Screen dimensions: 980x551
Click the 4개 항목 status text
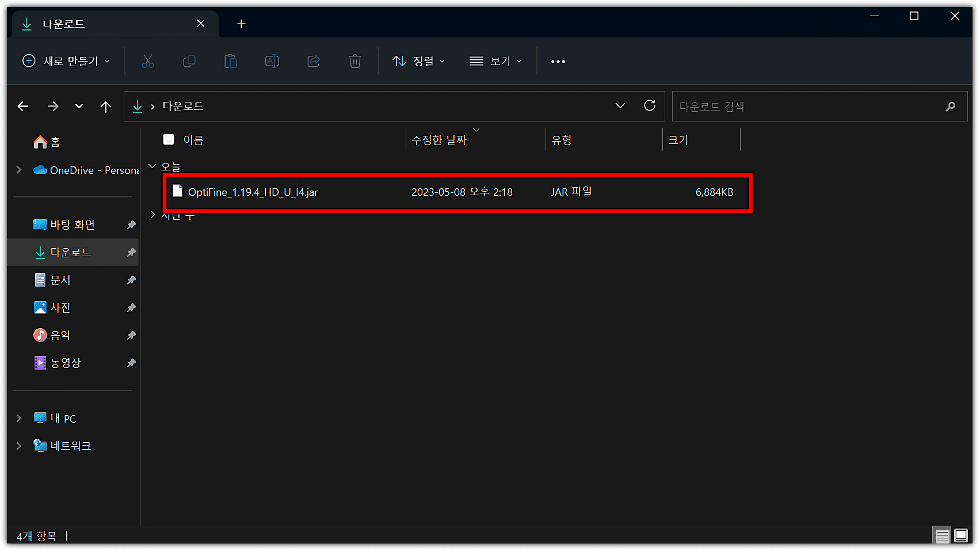tap(36, 537)
